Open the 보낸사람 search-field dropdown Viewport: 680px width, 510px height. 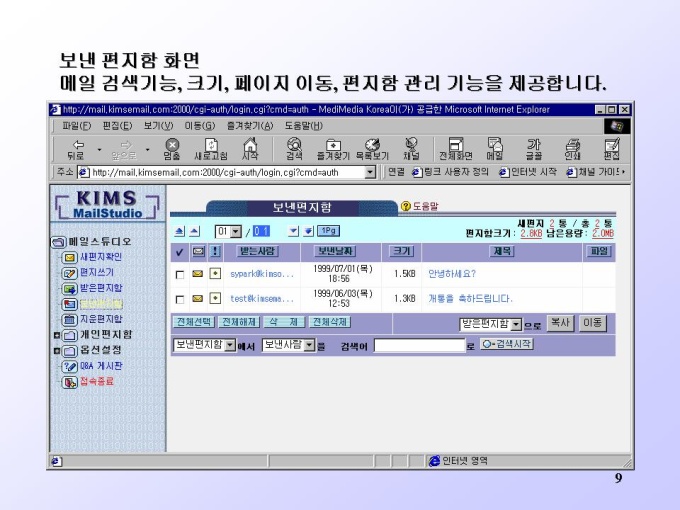[309, 345]
